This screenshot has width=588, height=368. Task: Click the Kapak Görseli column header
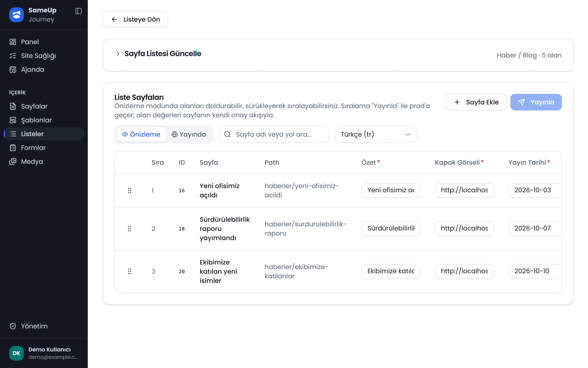[x=459, y=162]
